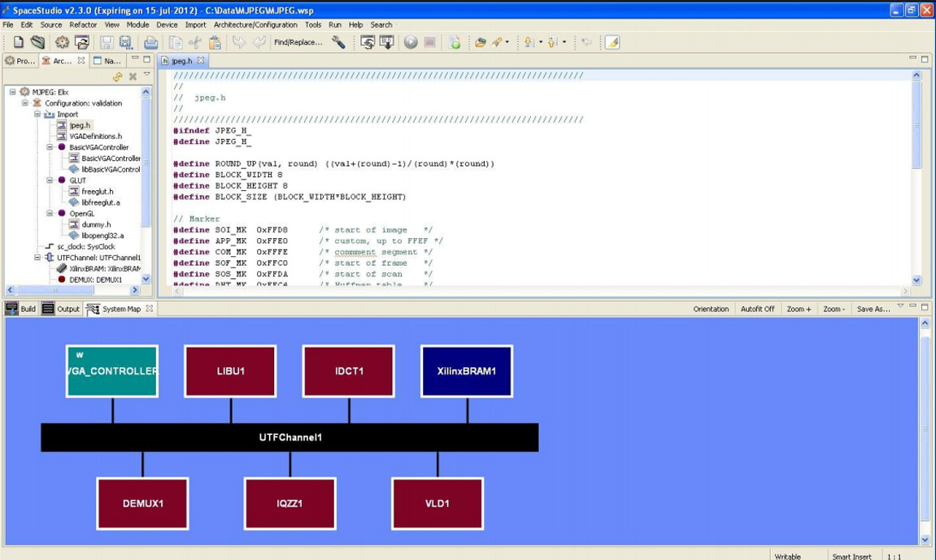
Task: Click the Paste clipboard toolbar icon
Action: [215, 42]
